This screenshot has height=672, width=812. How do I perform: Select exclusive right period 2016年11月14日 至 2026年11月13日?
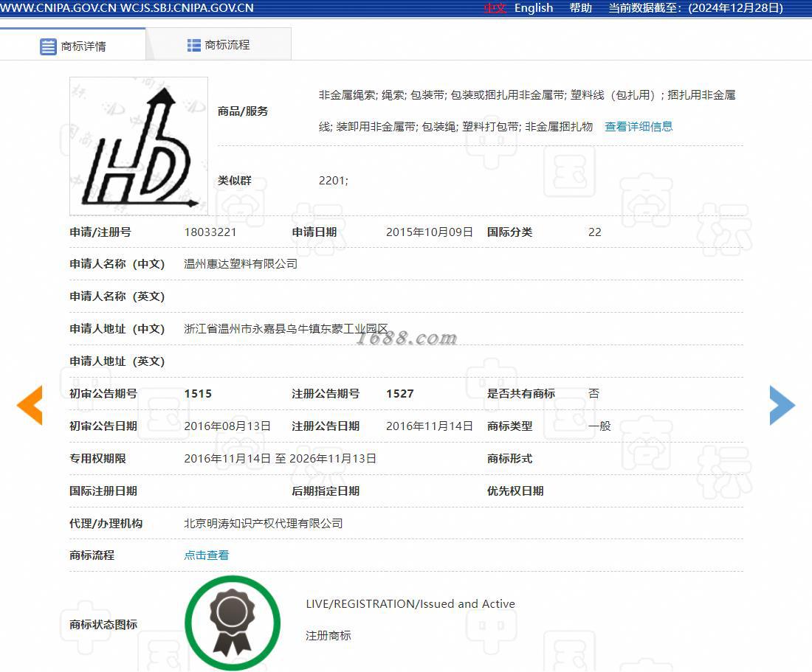point(281,459)
